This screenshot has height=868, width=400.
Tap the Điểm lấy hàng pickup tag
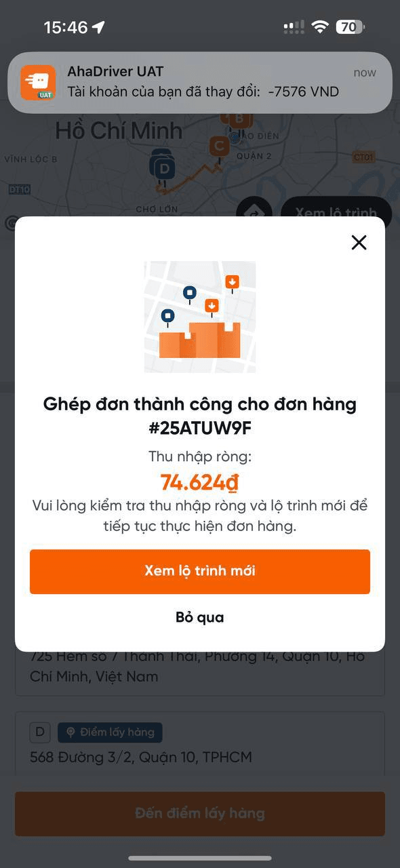(x=110, y=732)
